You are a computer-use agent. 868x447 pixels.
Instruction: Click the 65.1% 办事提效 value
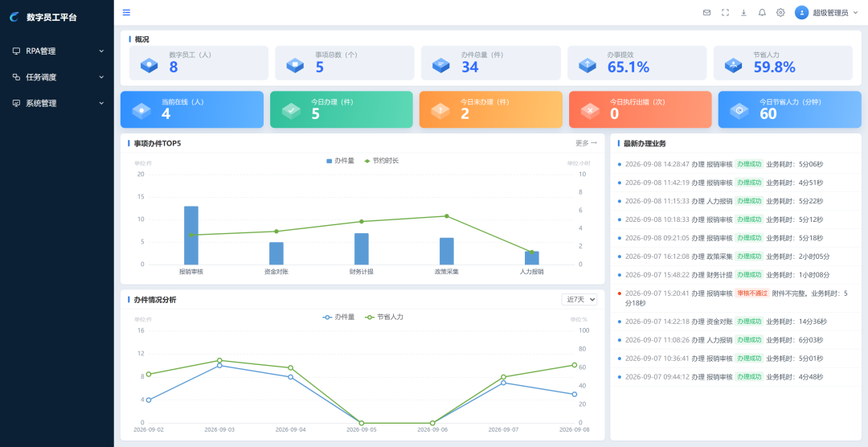628,67
